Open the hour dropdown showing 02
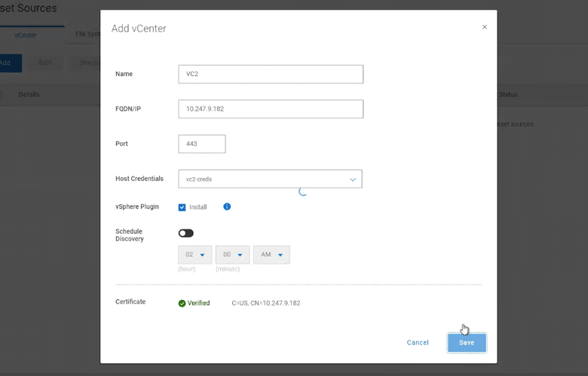This screenshot has height=376, width=588. (195, 255)
